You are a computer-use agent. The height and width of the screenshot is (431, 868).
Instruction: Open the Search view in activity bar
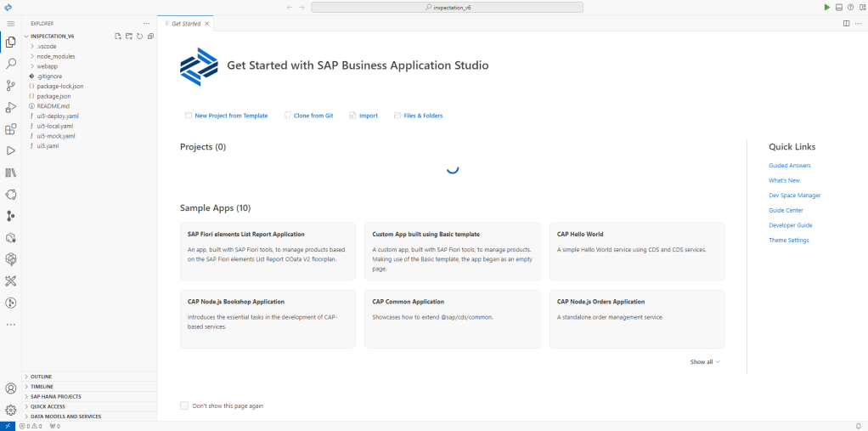click(x=11, y=64)
